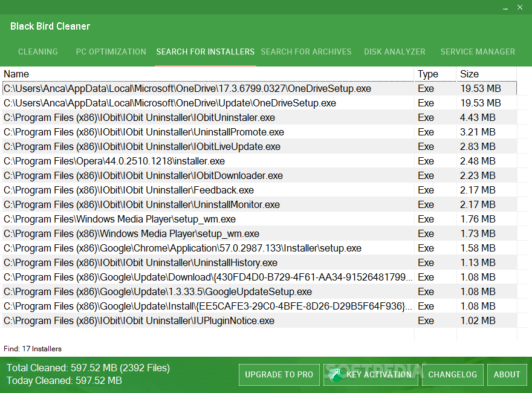The image size is (532, 393).
Task: Select the OneDrive Update OneDriveSetup.exe row
Action: click(259, 103)
